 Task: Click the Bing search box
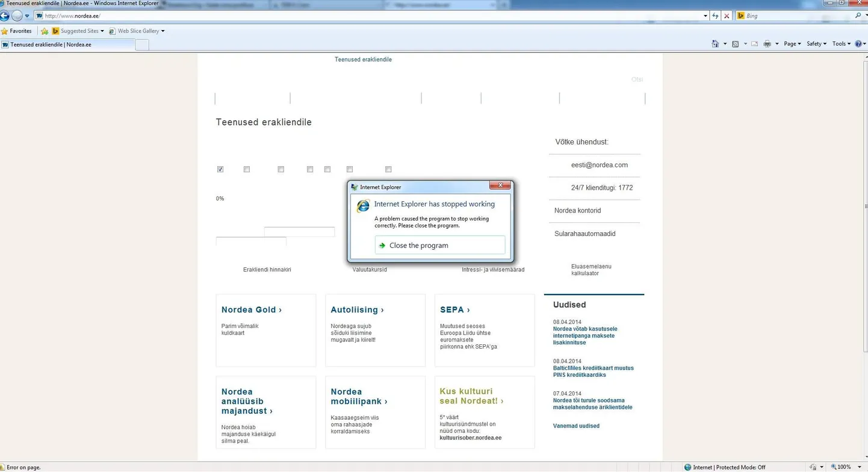[796, 16]
